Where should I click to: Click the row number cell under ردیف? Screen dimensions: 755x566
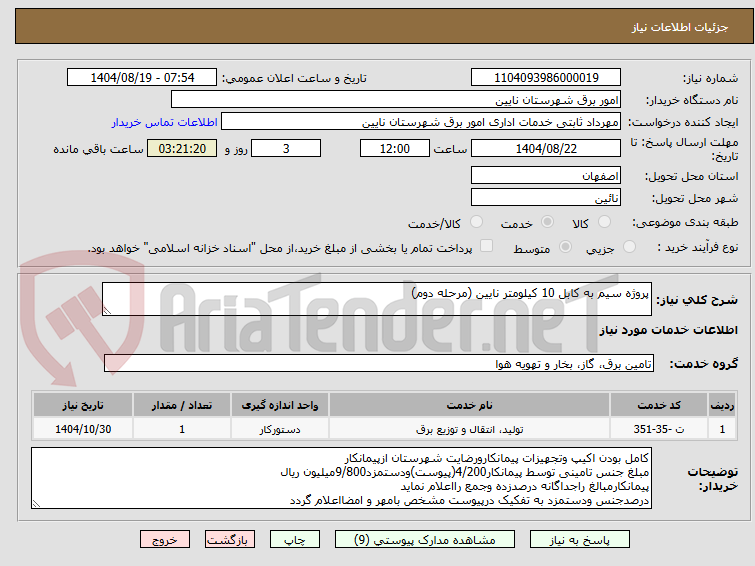coord(722,429)
